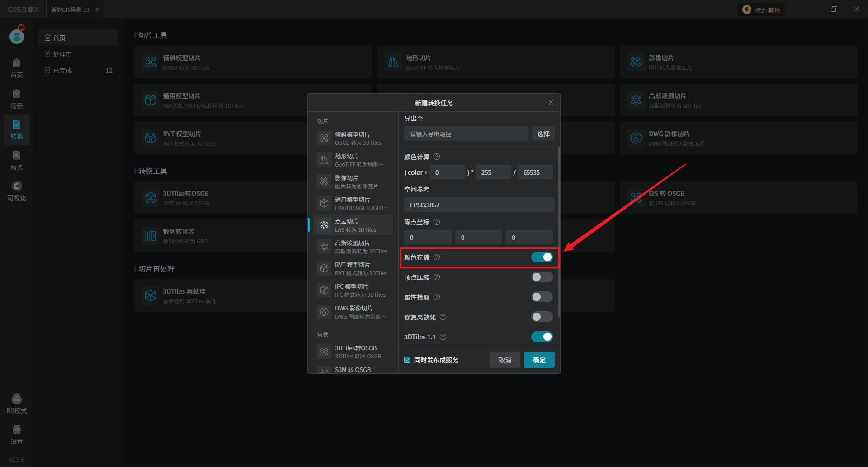Switch to BS模式 in sidebar
This screenshot has width=868, height=467.
click(x=17, y=404)
